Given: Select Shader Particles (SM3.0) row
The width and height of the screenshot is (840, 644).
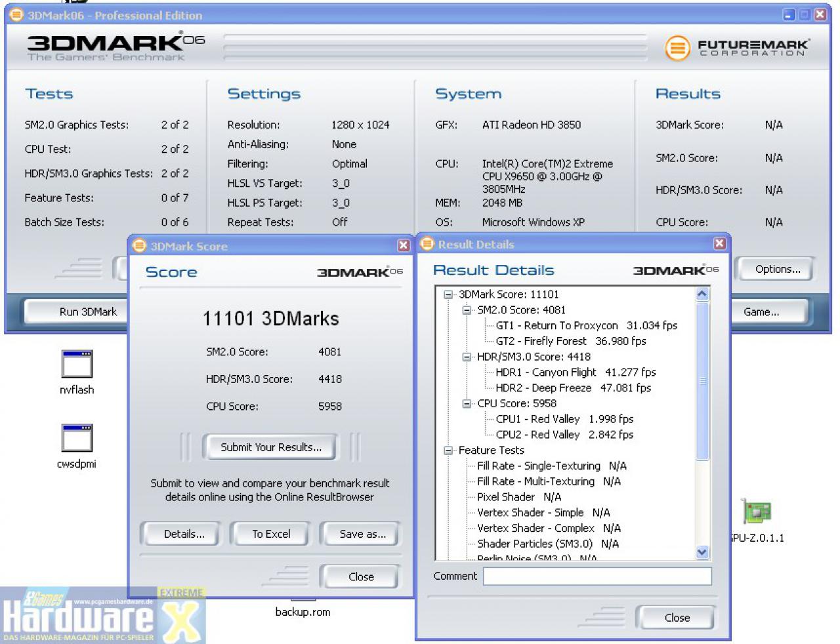Looking at the screenshot, I should [x=548, y=544].
